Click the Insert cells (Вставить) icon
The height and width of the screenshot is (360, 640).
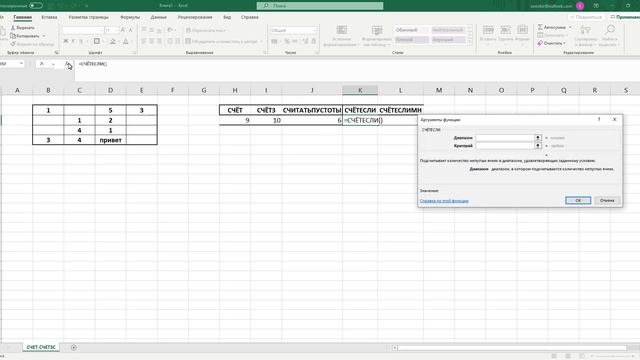[488, 30]
